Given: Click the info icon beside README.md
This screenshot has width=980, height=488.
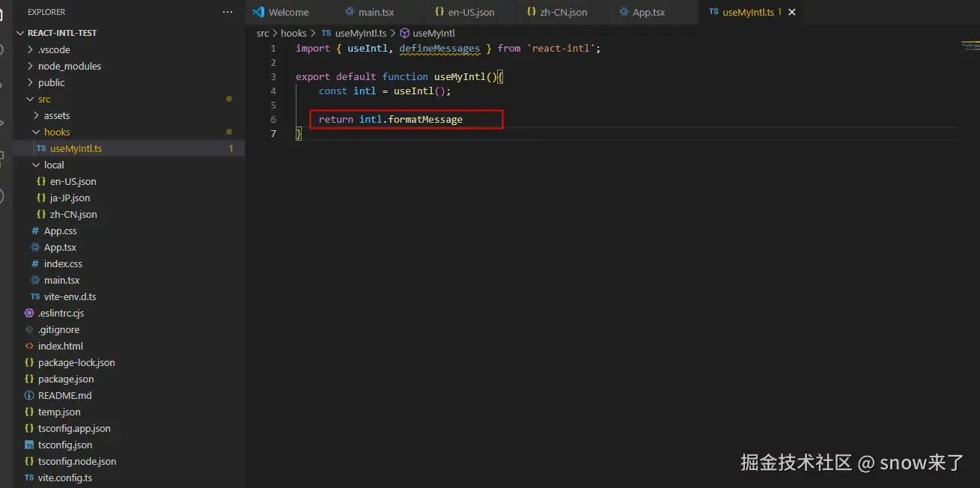Looking at the screenshot, I should (x=29, y=395).
